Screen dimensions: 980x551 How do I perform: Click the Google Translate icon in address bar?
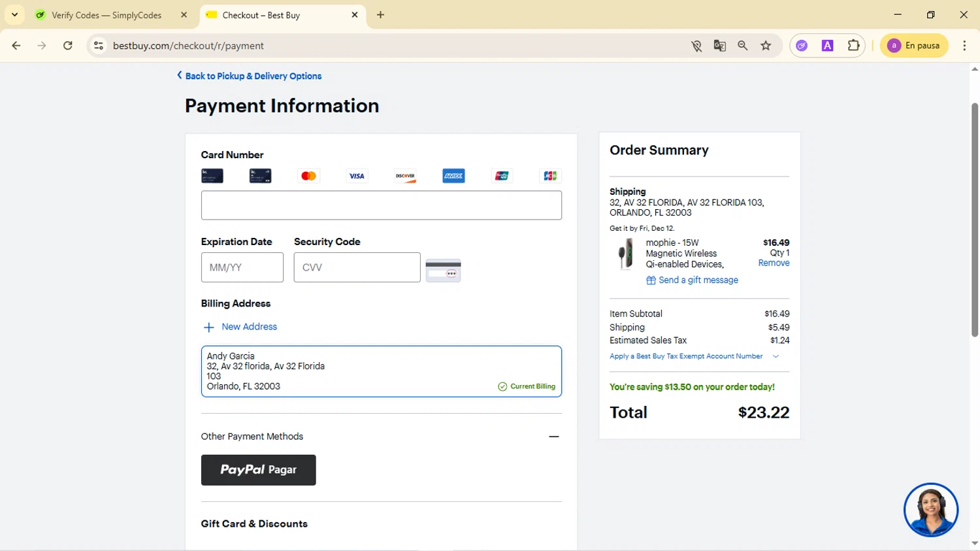(719, 46)
